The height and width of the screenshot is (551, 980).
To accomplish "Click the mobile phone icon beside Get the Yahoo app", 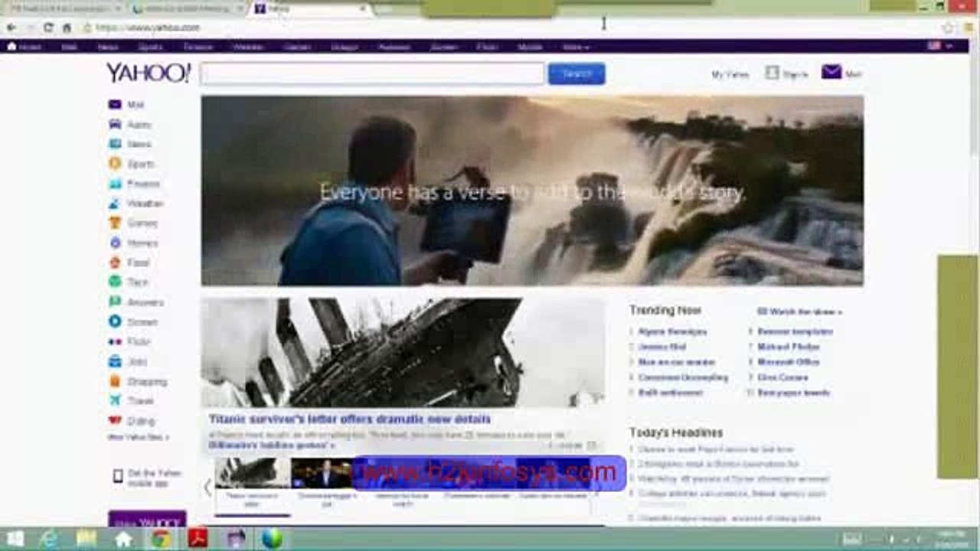I will click(118, 477).
